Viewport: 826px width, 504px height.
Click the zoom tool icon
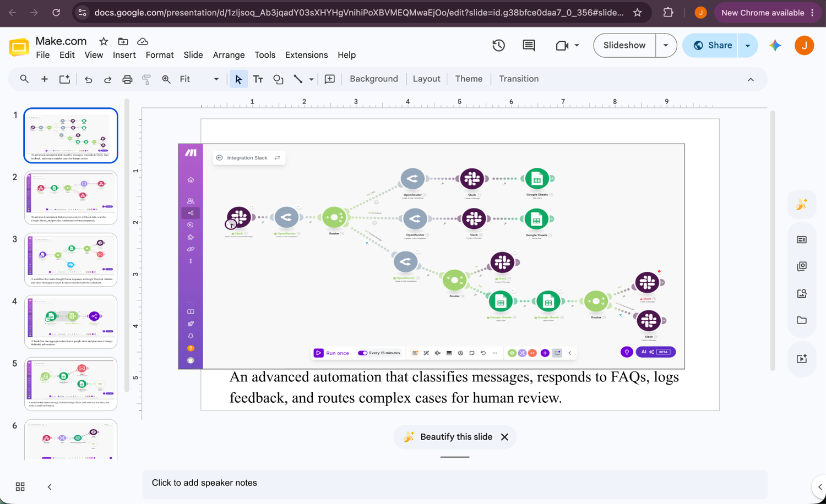point(166,79)
